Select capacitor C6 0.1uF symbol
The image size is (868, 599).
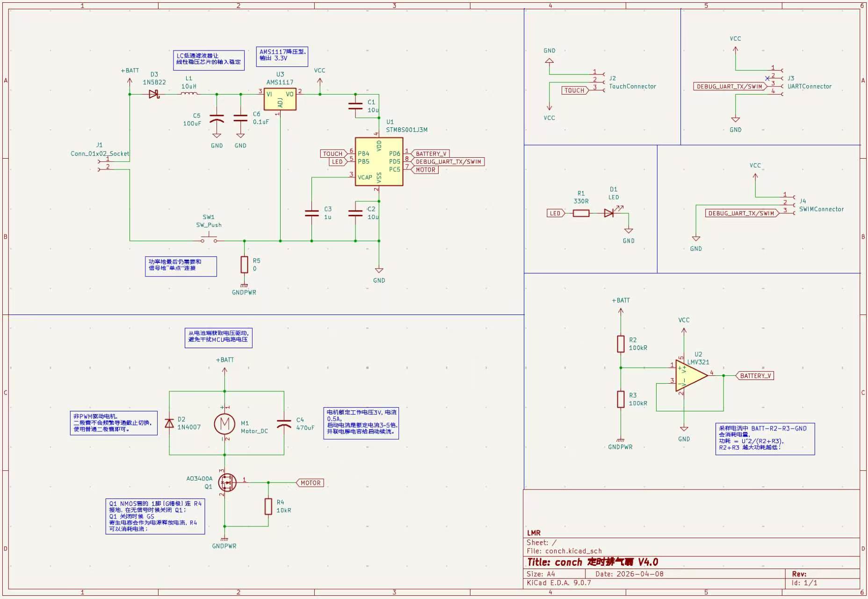tap(240, 118)
